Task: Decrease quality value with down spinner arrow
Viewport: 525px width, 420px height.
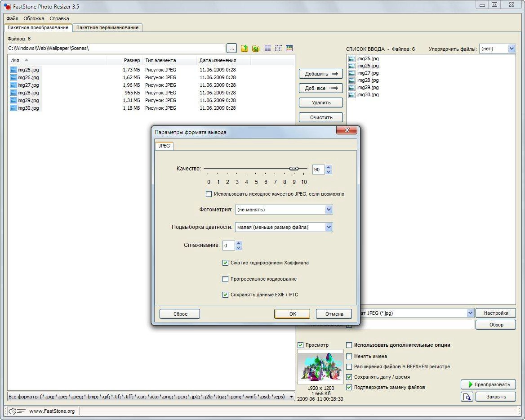Action: point(329,172)
